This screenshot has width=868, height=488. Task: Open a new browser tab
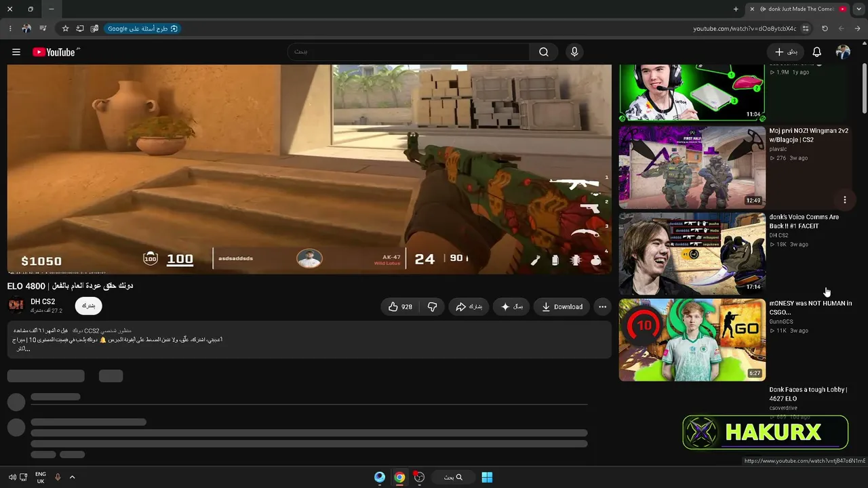pos(736,9)
